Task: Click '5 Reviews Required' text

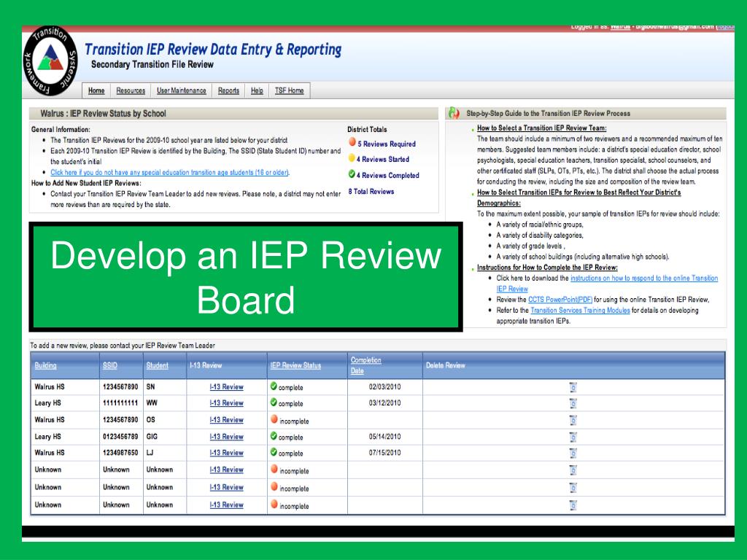Action: 387,144
